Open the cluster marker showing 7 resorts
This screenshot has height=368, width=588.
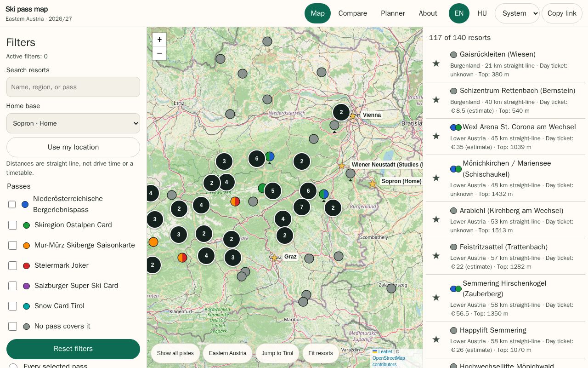pos(302,207)
